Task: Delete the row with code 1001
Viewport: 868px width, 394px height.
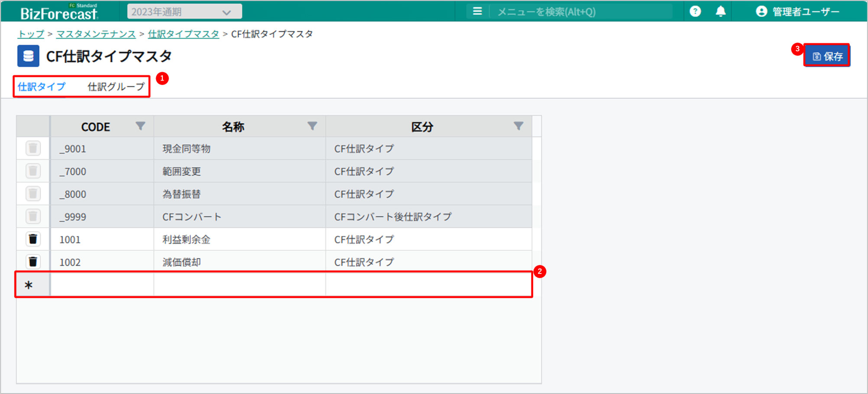Action: (33, 239)
